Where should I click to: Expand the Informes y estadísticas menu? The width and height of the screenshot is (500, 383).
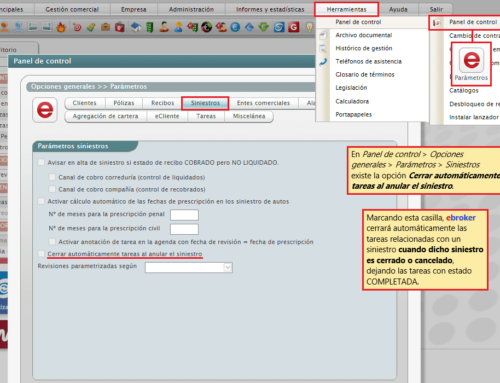click(270, 9)
